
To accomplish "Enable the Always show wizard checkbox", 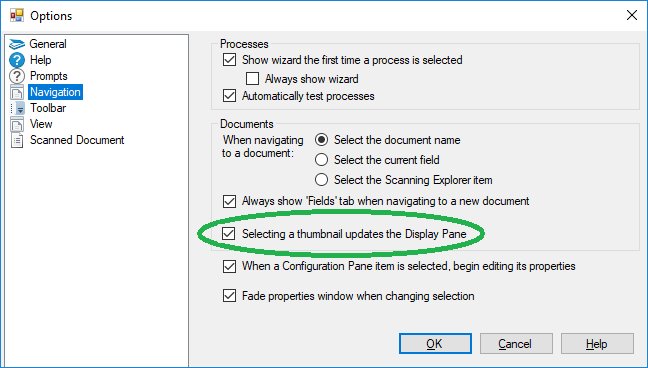I will (253, 79).
